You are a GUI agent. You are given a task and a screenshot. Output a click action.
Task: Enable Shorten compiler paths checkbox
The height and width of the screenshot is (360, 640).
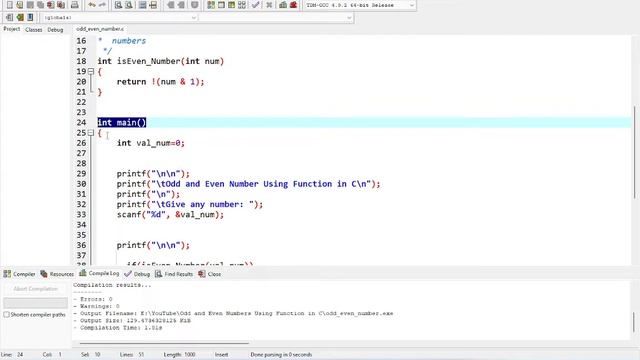[6, 315]
